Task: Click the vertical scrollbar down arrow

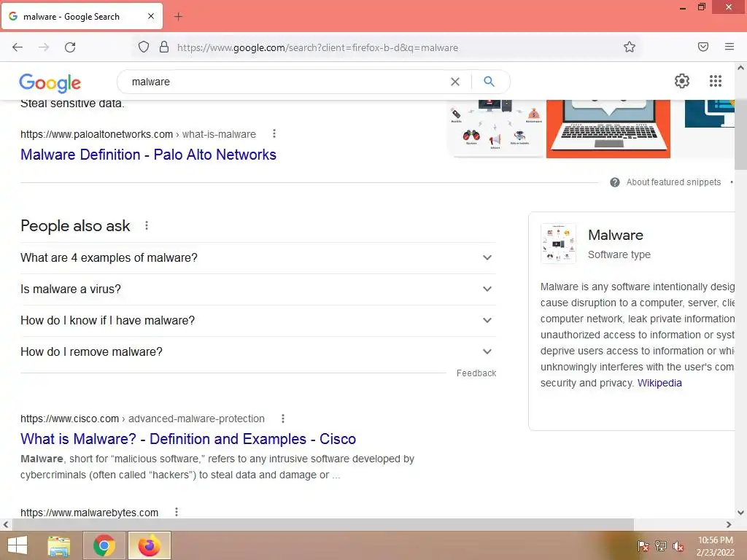Action: tap(741, 513)
